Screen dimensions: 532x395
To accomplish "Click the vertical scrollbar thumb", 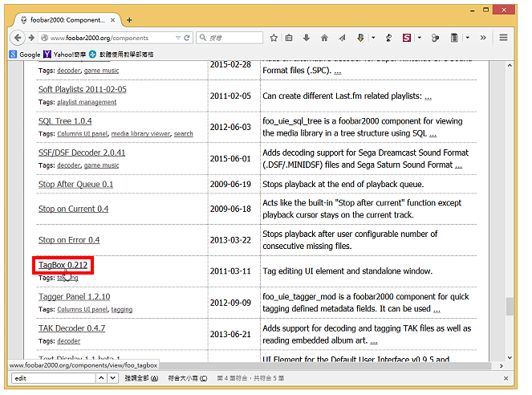I will [x=510, y=307].
